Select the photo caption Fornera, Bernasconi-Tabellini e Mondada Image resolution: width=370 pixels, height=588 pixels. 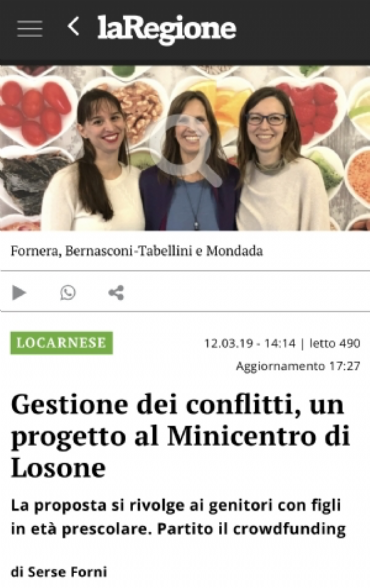[137, 251]
